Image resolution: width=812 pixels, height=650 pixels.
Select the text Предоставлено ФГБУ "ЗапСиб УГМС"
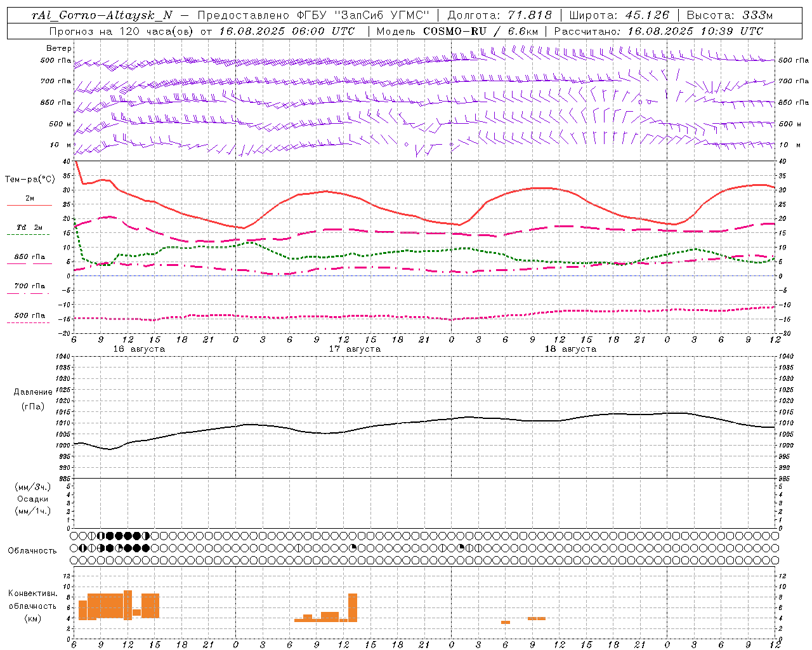coord(314,15)
